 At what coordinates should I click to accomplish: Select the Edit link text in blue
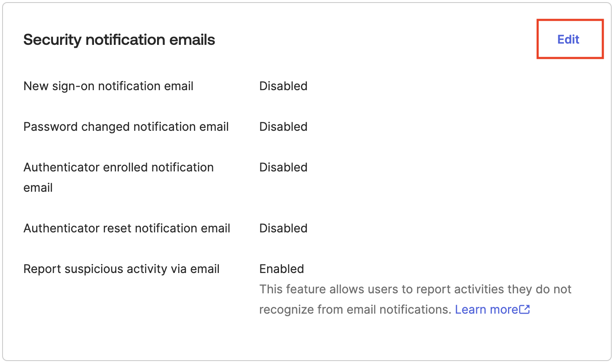pyautogui.click(x=568, y=39)
